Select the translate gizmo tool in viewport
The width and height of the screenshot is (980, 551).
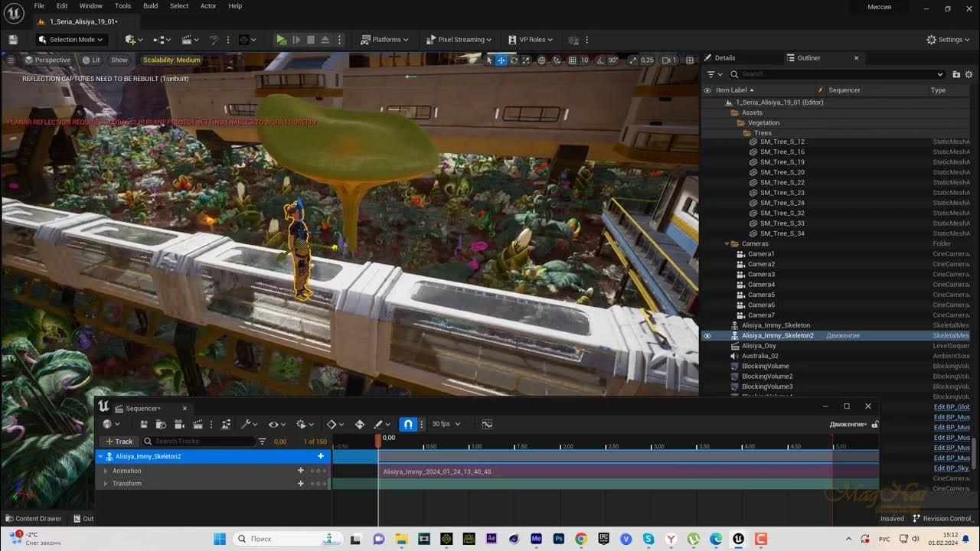tap(501, 60)
